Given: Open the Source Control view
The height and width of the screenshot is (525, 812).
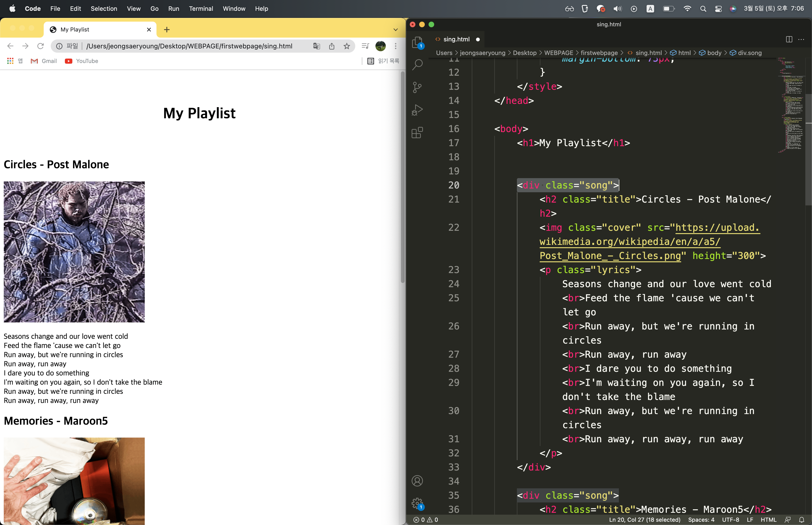Looking at the screenshot, I should click(417, 87).
